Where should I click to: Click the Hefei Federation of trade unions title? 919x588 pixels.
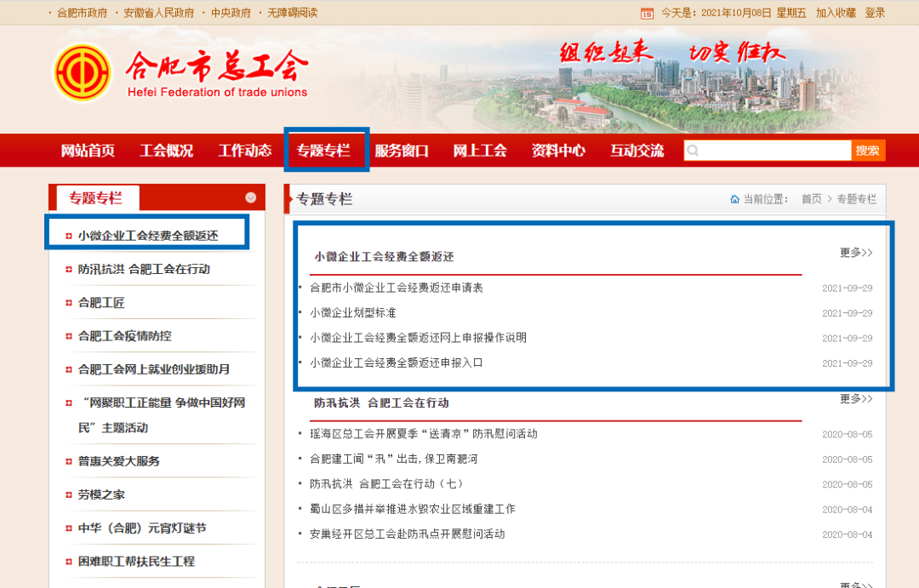[218, 92]
